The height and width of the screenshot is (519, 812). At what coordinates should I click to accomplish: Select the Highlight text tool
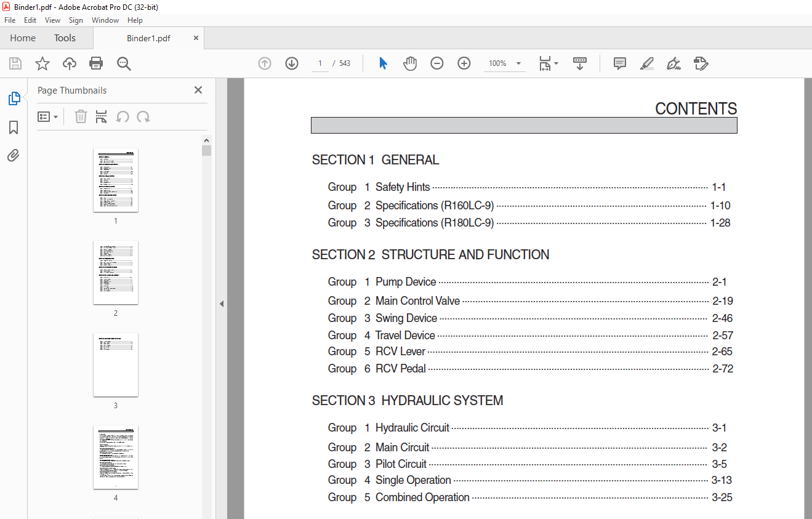646,63
